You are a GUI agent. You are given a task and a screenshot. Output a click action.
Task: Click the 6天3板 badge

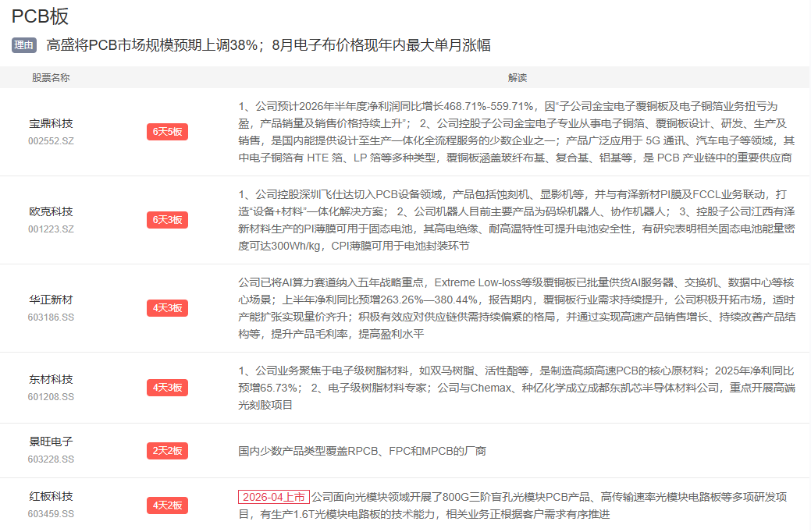(x=167, y=220)
